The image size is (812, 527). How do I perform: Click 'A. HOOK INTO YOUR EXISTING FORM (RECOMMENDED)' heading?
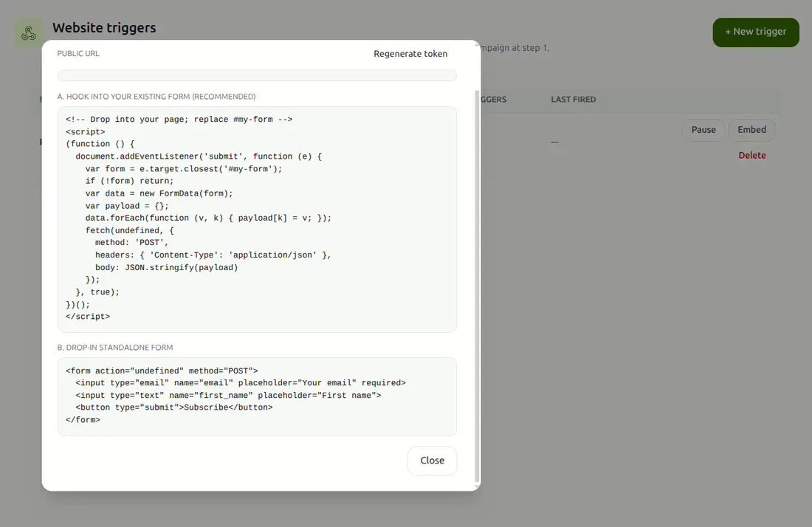[x=156, y=97]
